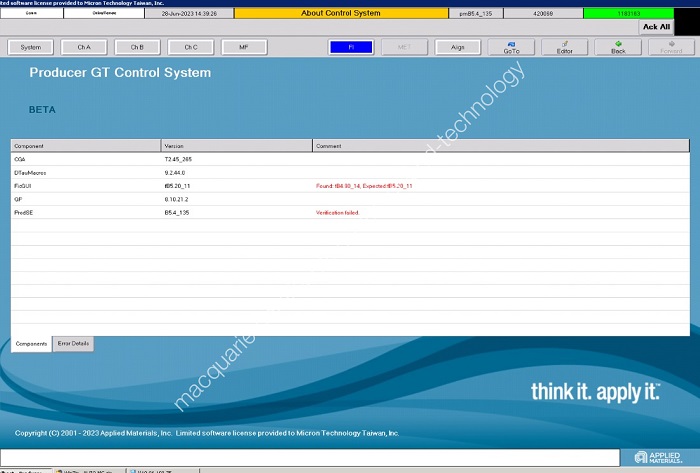Switch to Ch B chamber view
The height and width of the screenshot is (473, 700).
pyautogui.click(x=137, y=47)
